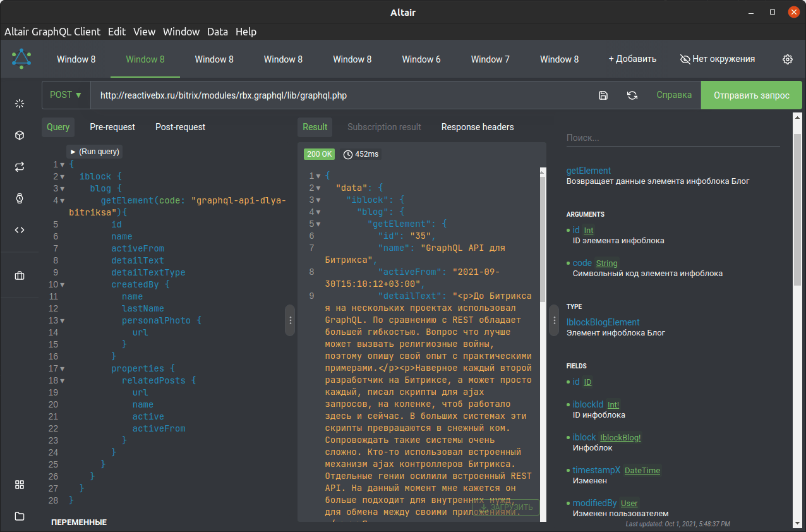Viewport: 806px width, 532px height.
Task: Show the Response headers tab
Action: [478, 127]
